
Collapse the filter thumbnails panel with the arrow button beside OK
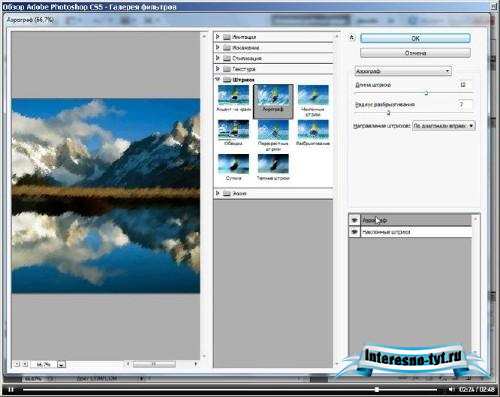tap(352, 38)
